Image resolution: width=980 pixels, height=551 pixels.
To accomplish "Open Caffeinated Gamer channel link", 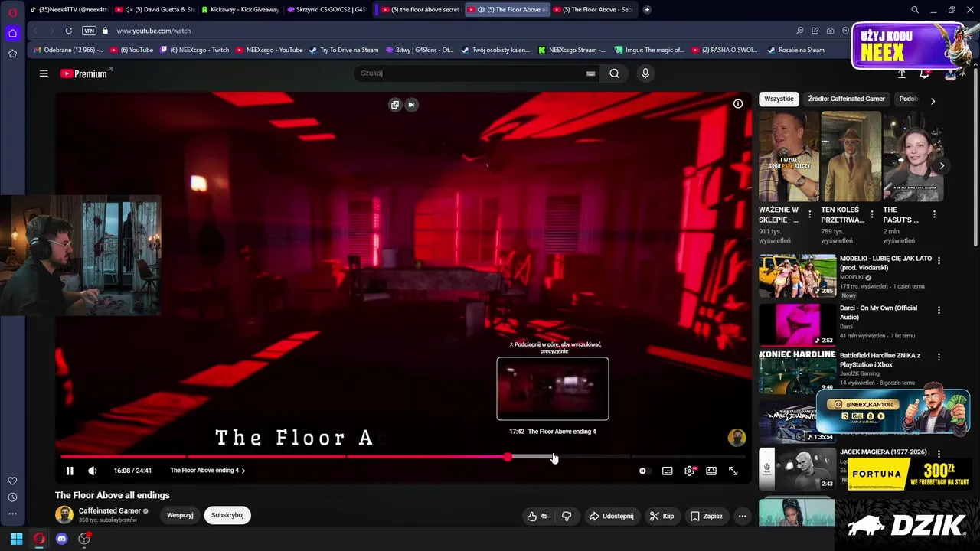I will [x=109, y=510].
